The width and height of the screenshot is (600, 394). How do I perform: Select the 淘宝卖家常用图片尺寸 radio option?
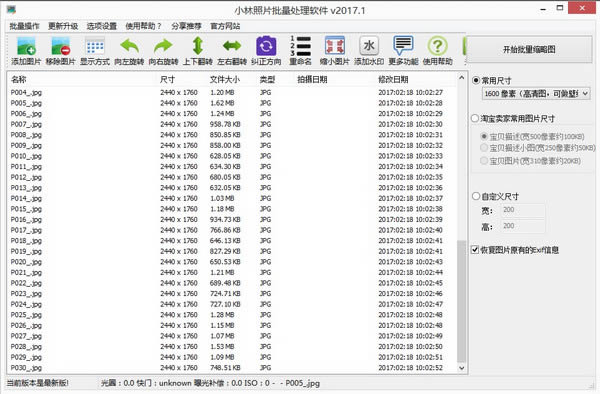pyautogui.click(x=475, y=118)
